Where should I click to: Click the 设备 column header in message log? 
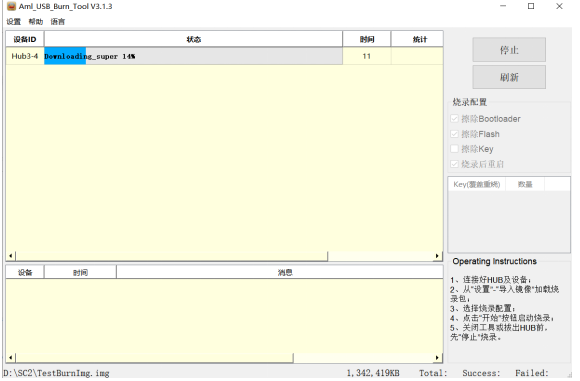[x=25, y=273]
